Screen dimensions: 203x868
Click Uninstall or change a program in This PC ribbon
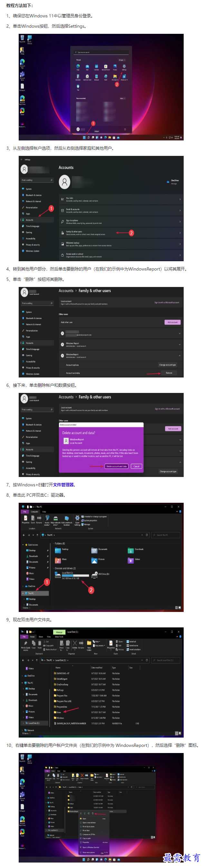coord(94,517)
